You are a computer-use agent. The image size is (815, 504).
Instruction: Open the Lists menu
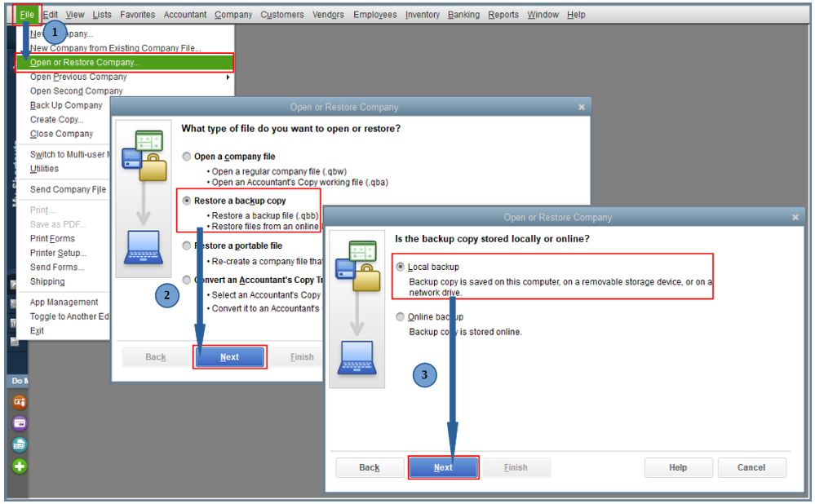pos(102,15)
